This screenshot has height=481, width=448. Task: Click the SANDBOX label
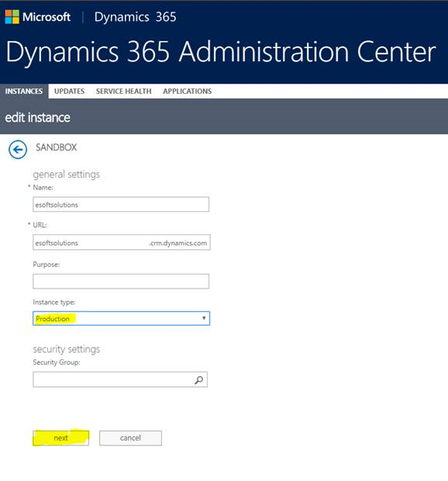(56, 147)
